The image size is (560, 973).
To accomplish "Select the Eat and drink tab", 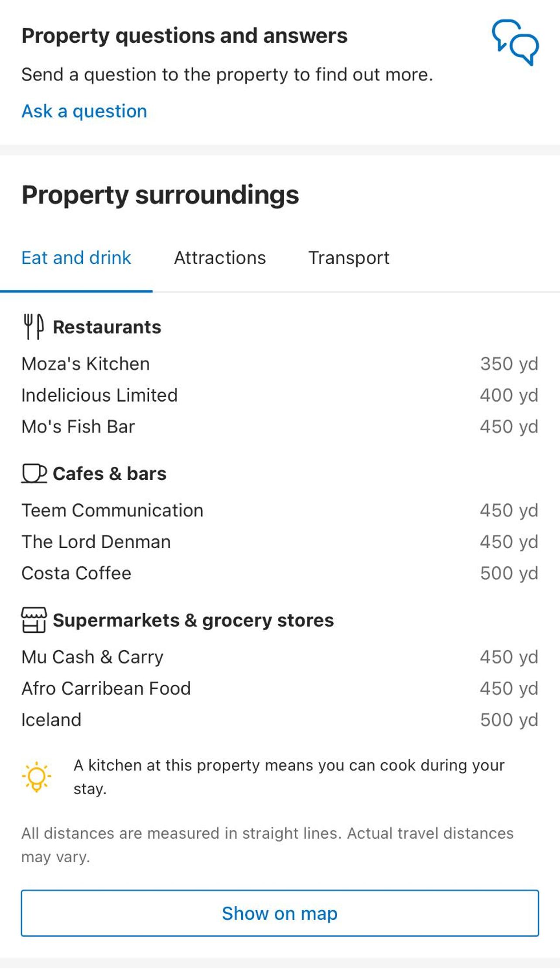I will (76, 258).
